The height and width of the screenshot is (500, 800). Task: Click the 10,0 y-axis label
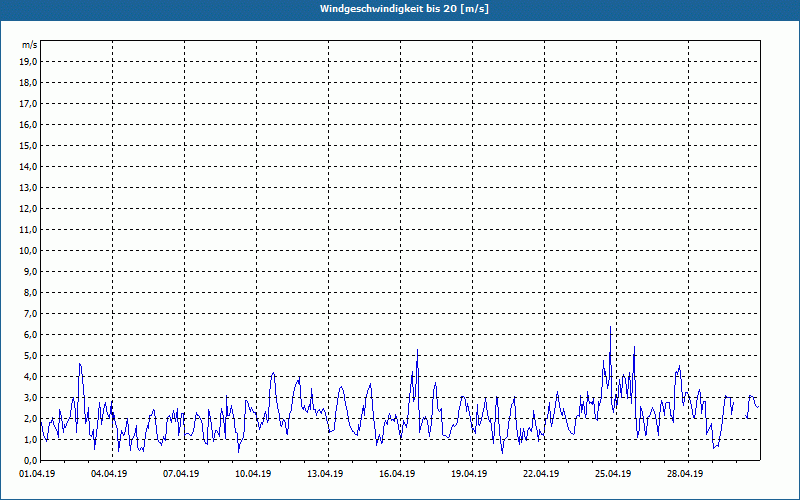28,251
